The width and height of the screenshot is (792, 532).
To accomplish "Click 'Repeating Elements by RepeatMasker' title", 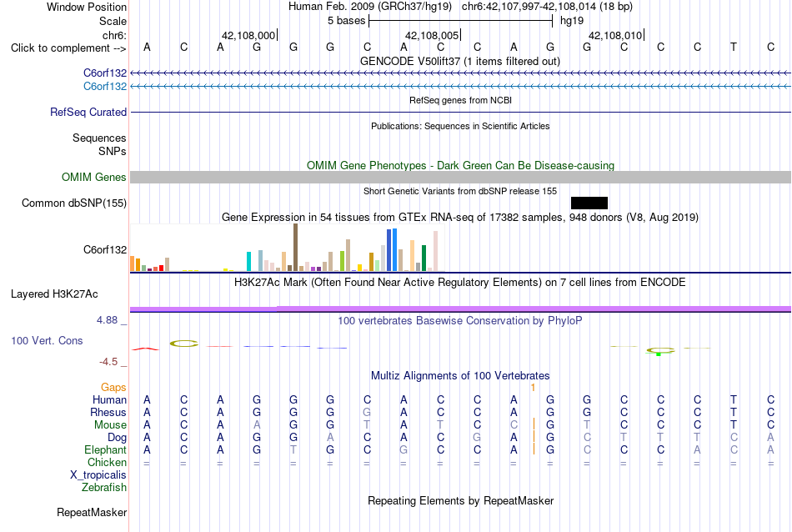I will [460, 500].
